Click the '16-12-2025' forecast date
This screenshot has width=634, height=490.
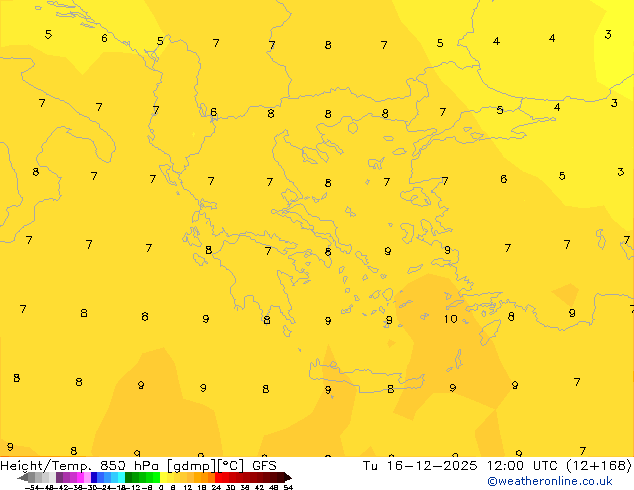point(432,466)
